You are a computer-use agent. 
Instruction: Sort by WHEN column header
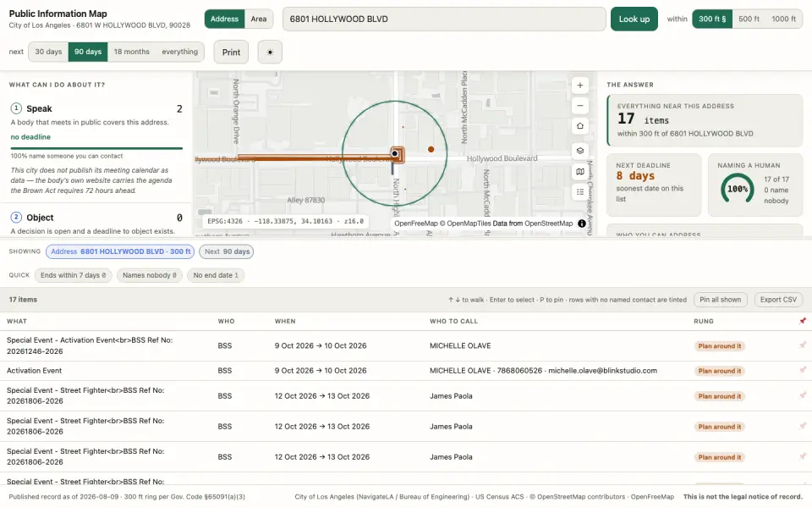[285, 322]
